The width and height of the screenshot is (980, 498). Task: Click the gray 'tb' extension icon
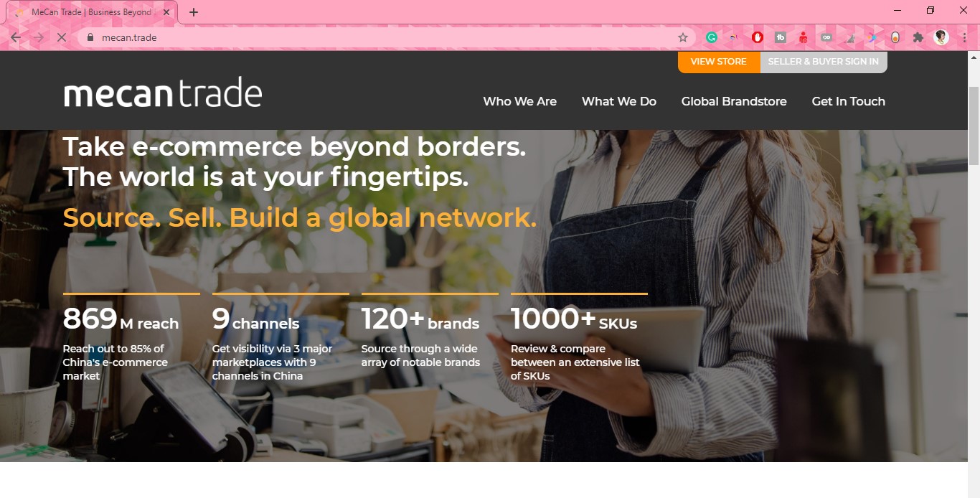781,37
